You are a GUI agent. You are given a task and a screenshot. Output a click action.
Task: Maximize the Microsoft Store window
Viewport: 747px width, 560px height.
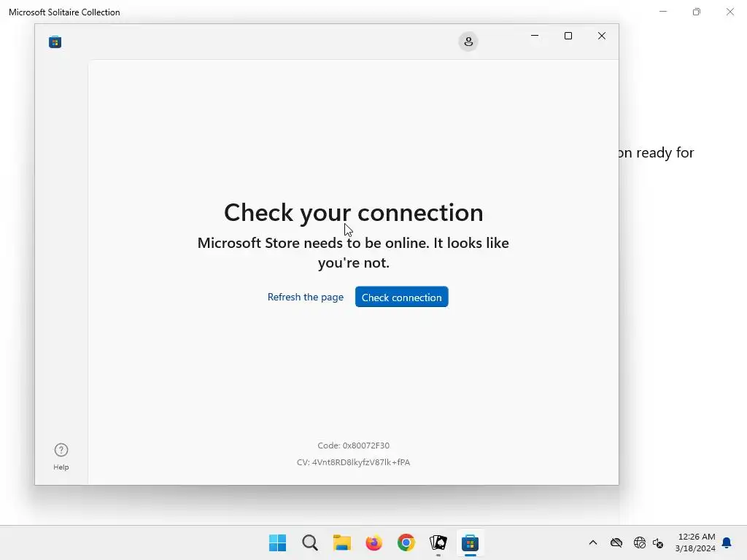point(568,36)
